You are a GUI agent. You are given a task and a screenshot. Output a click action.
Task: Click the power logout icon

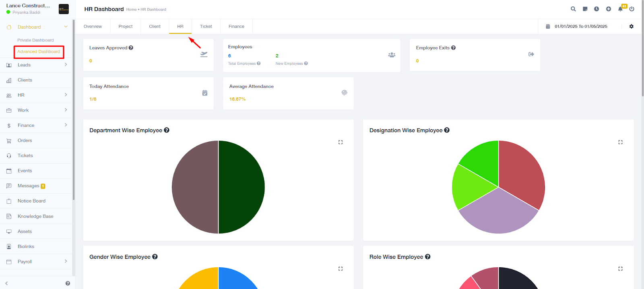click(632, 9)
